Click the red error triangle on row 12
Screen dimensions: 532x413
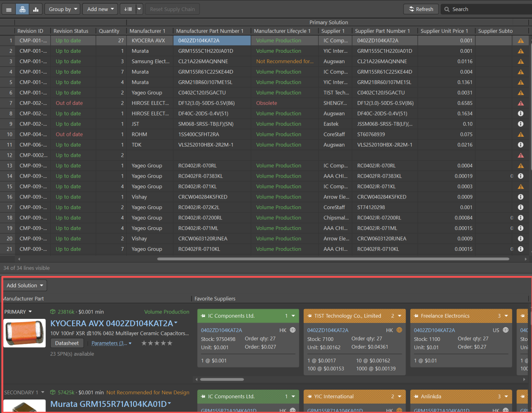[521, 155]
